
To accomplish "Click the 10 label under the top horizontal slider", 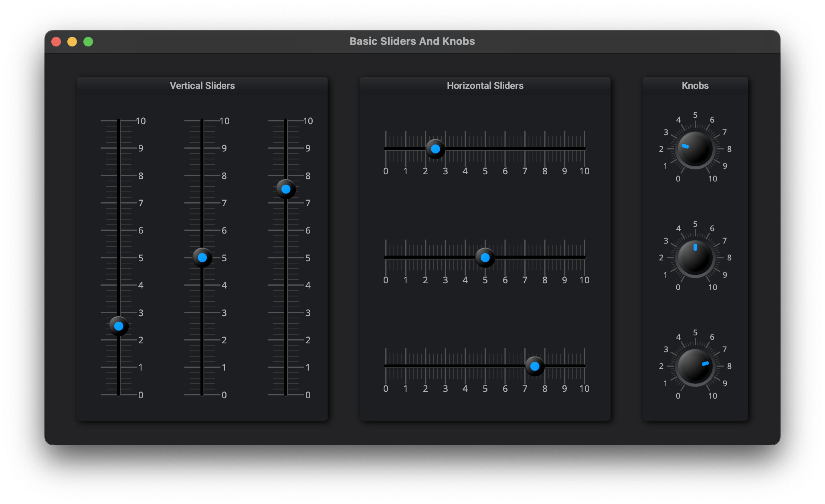I will tap(584, 171).
